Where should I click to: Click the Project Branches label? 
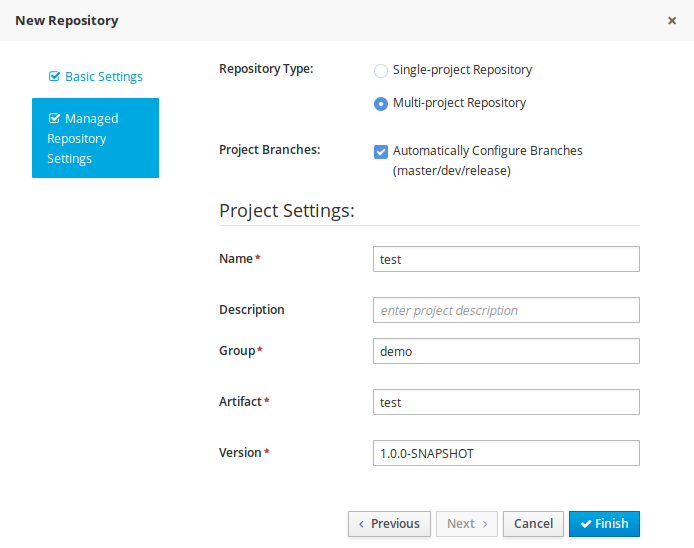pos(270,150)
